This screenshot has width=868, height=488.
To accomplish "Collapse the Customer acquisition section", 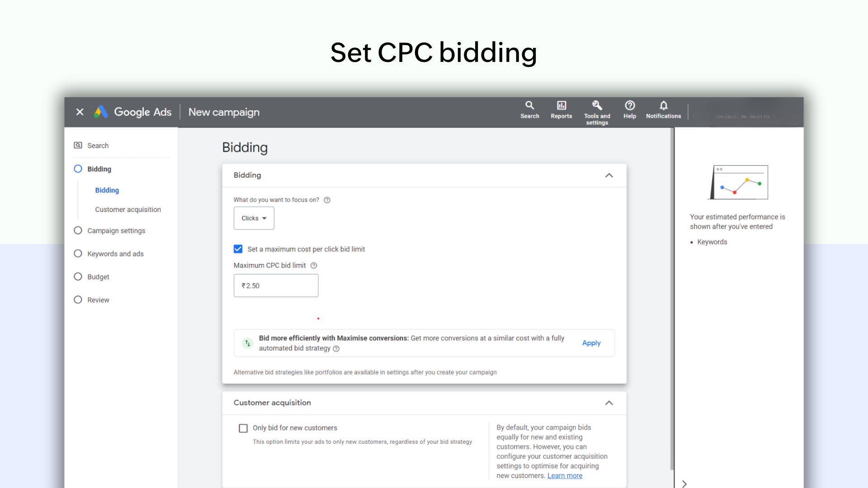I will point(609,402).
